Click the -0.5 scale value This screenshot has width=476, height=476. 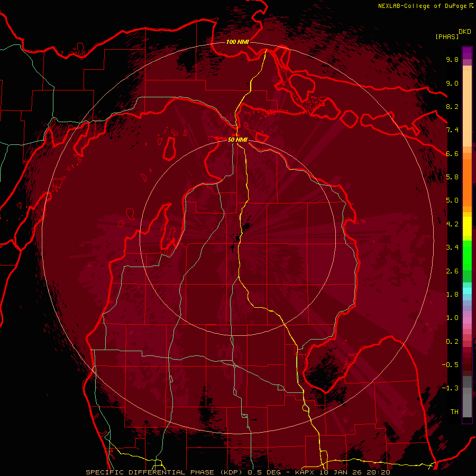[450, 365]
